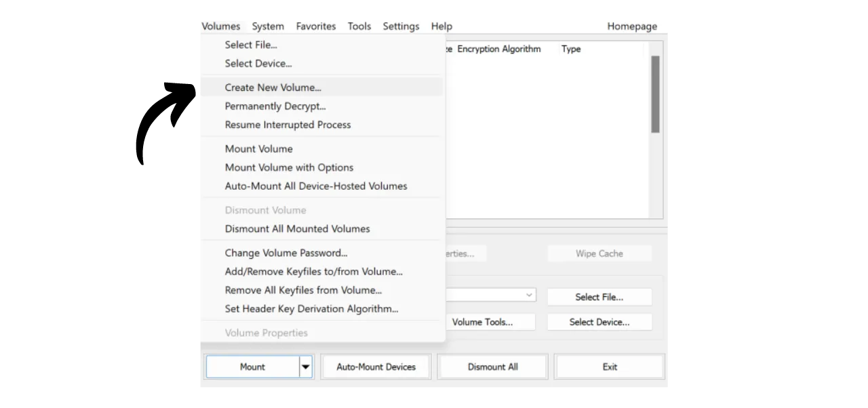The height and width of the screenshot is (408, 868).
Task: Choose Auto-Mount All Device-Hosted Volumes
Action: [x=322, y=186]
